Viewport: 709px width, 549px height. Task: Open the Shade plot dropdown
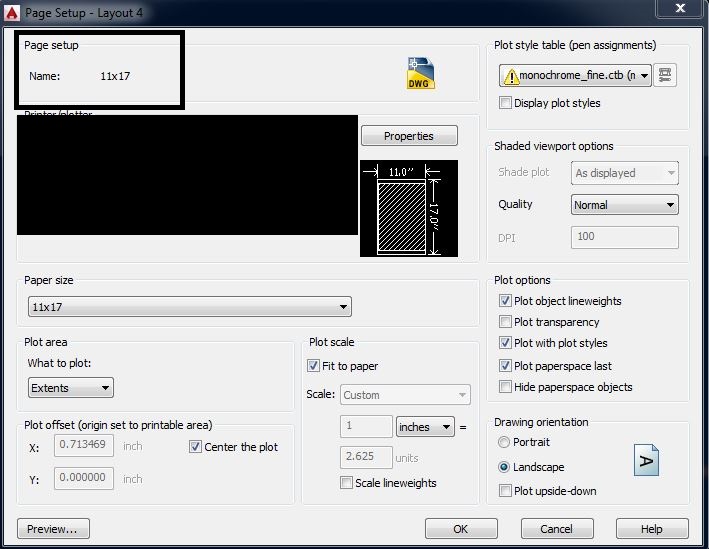[x=624, y=173]
